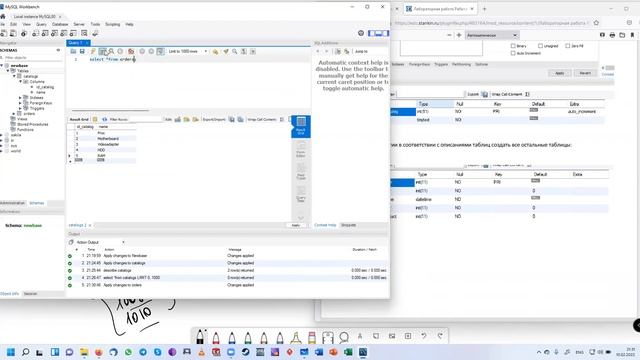Viewport: 640px width, 360px height.
Task: Tick Auto Increment checkbox in browser document
Action: pyautogui.click(x=513, y=53)
